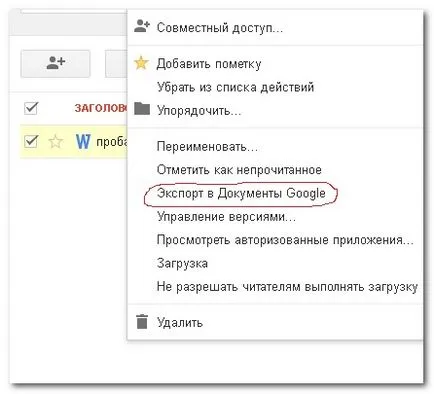The width and height of the screenshot is (434, 394).
Task: Choose Добавить пометку menu entry
Action: 209,64
